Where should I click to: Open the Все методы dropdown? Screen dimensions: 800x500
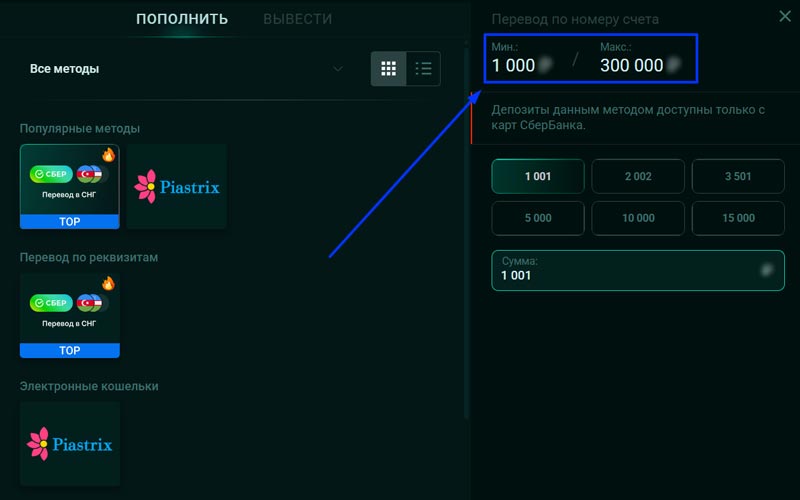coord(186,69)
